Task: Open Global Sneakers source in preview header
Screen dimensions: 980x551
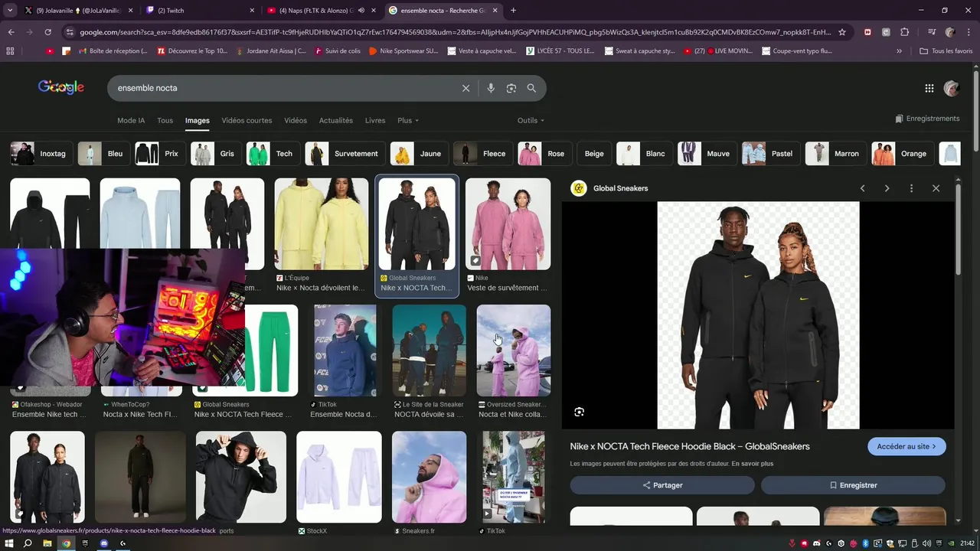Action: (x=610, y=188)
